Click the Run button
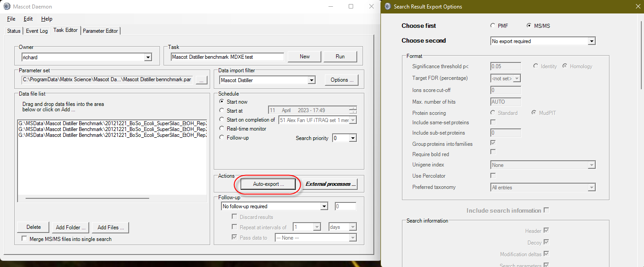The width and height of the screenshot is (644, 267). pos(340,57)
